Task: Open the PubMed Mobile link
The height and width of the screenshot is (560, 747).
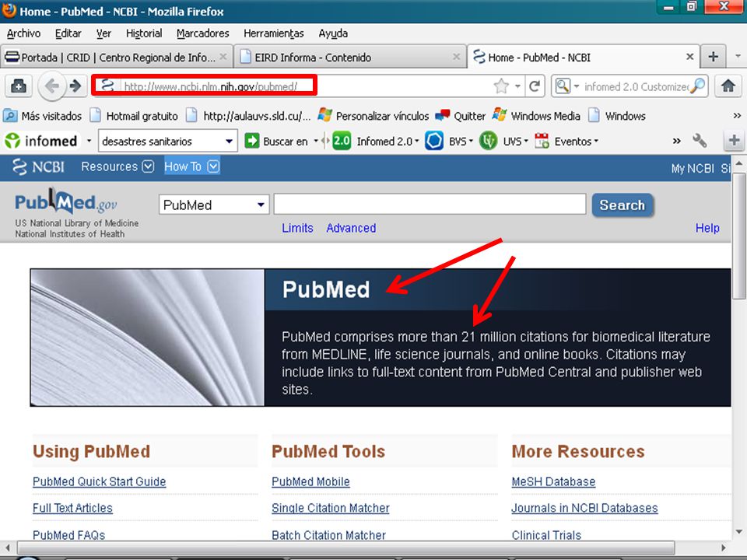Action: click(x=310, y=481)
